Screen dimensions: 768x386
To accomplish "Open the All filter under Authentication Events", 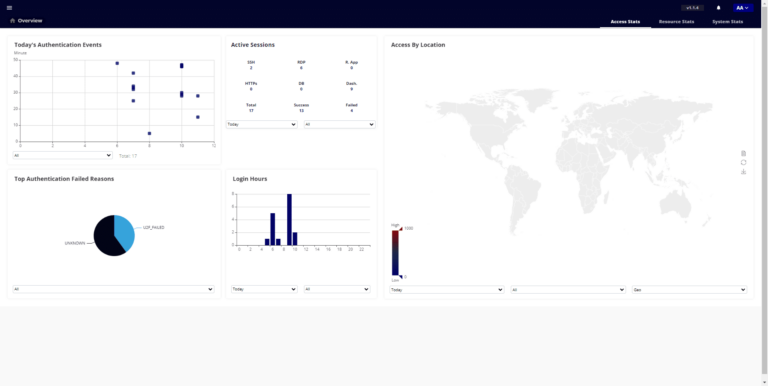I will (x=63, y=155).
